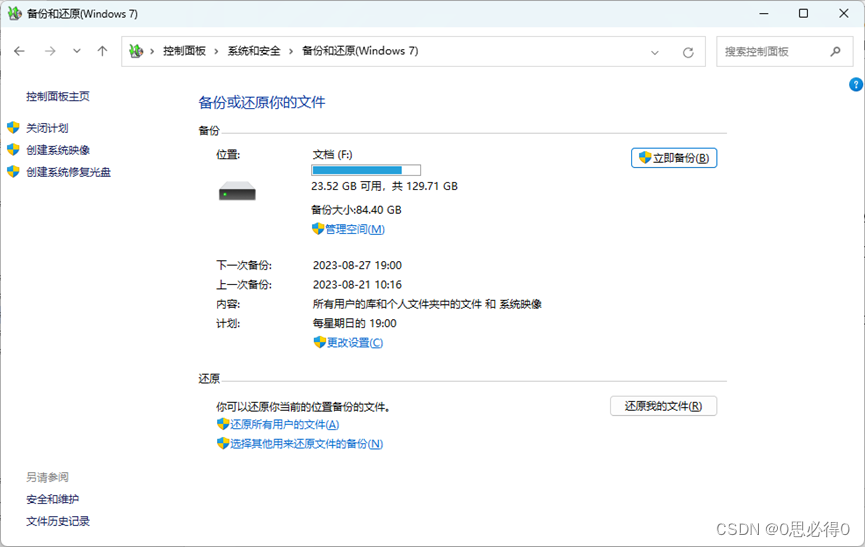Navigate to 系统和安全 breadcrumb
The height and width of the screenshot is (547, 865).
tap(254, 51)
